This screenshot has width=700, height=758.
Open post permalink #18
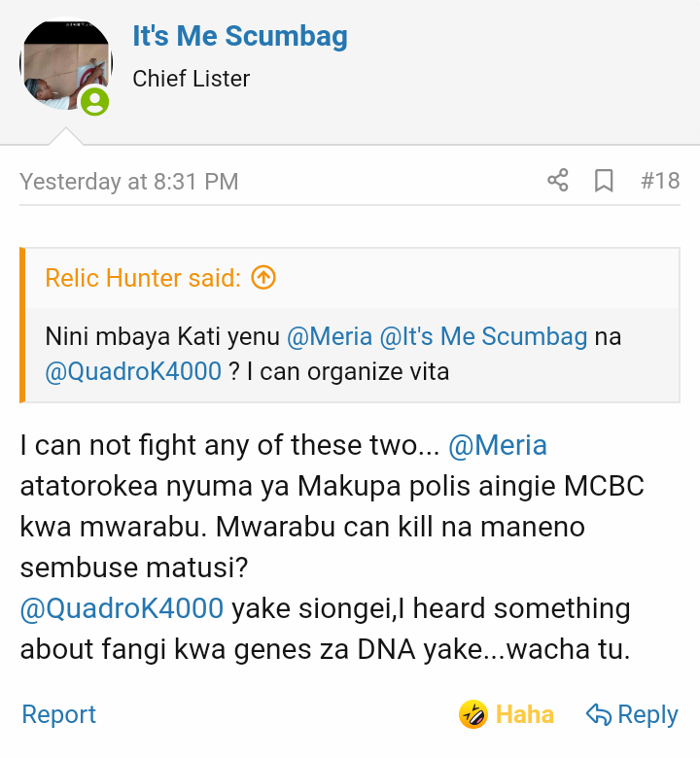point(660,181)
